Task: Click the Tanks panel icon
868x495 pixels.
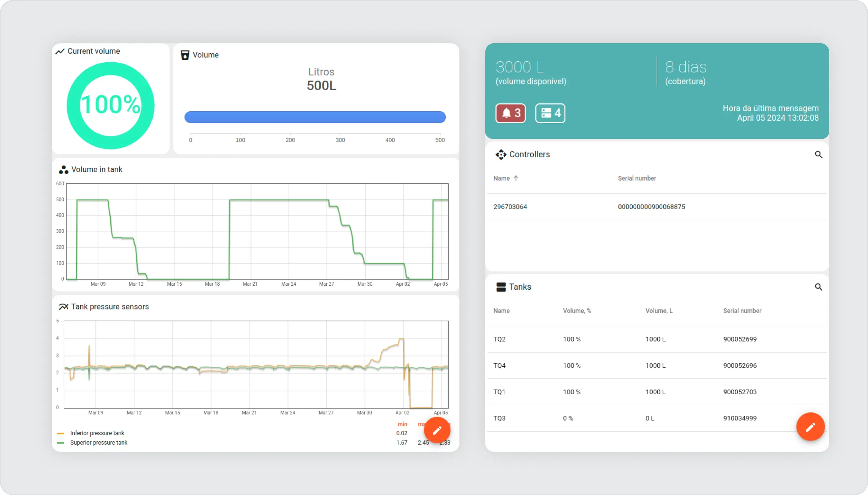Action: click(x=500, y=287)
